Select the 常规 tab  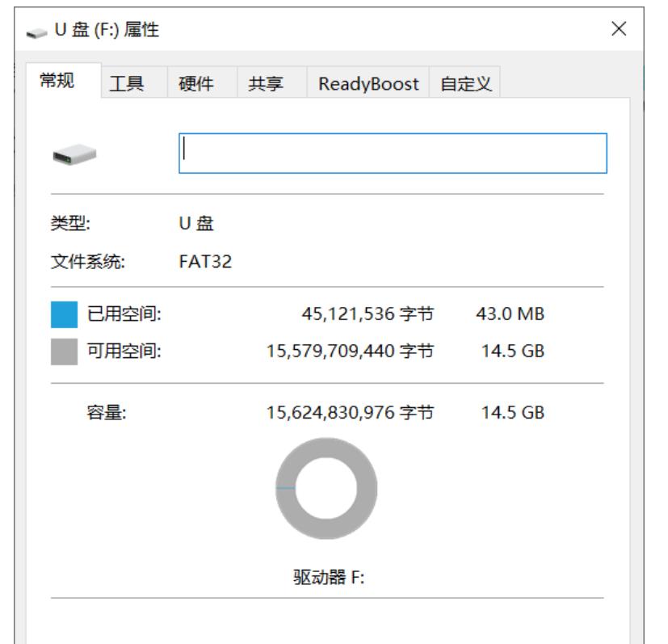[x=57, y=82]
